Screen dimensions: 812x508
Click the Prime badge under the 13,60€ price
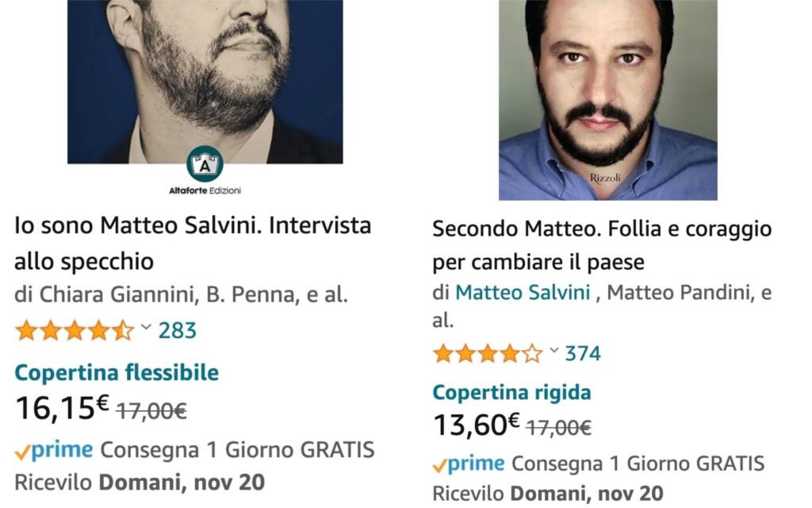pyautogui.click(x=469, y=464)
